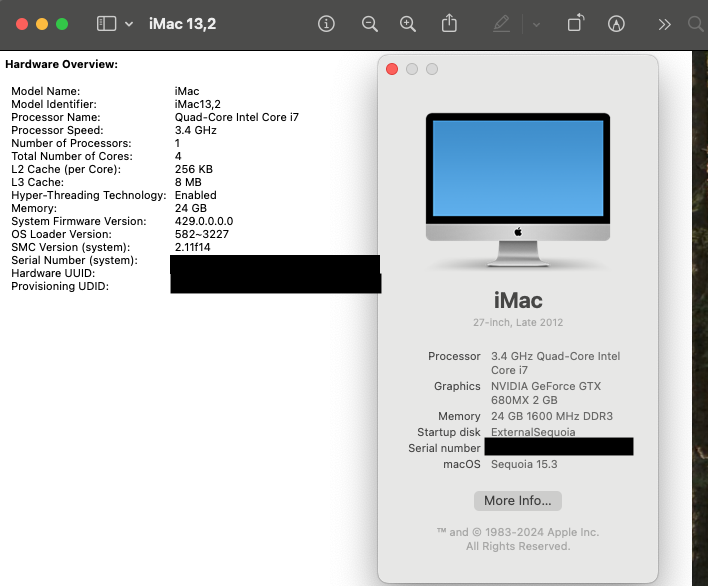
Task: Click the Processor Speed 3.4 GHz value
Action: pos(196,130)
